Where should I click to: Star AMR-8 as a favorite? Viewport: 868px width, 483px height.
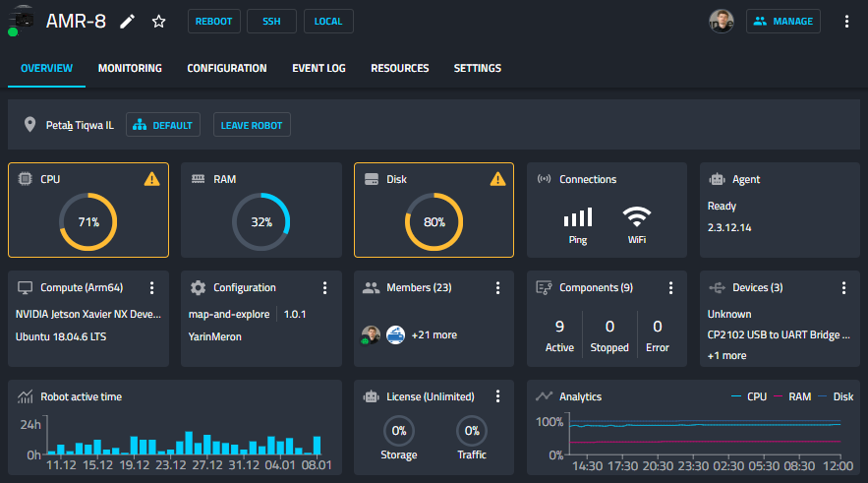(x=159, y=22)
